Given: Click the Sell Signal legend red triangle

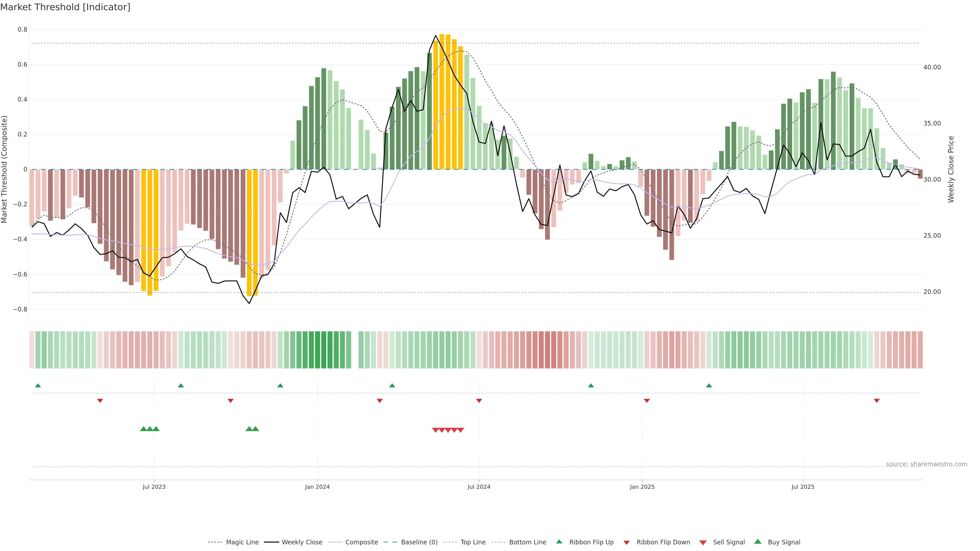Looking at the screenshot, I should 703,543.
